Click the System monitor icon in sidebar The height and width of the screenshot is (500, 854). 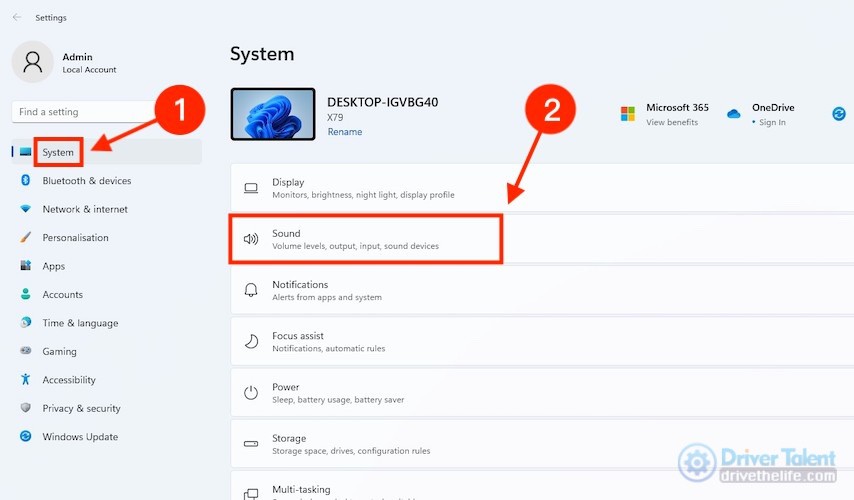(x=26, y=152)
